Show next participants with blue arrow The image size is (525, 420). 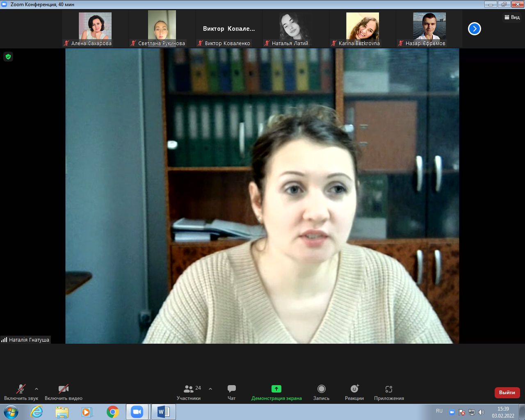(474, 29)
